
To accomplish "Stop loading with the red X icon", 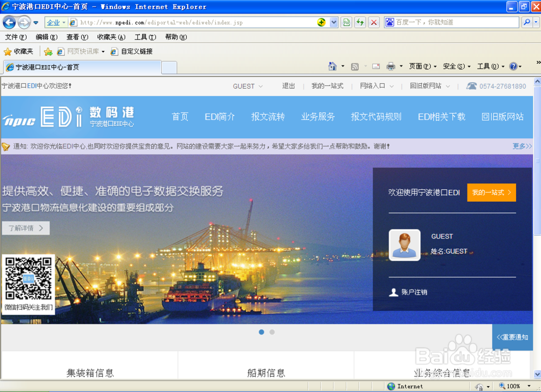I will click(374, 22).
